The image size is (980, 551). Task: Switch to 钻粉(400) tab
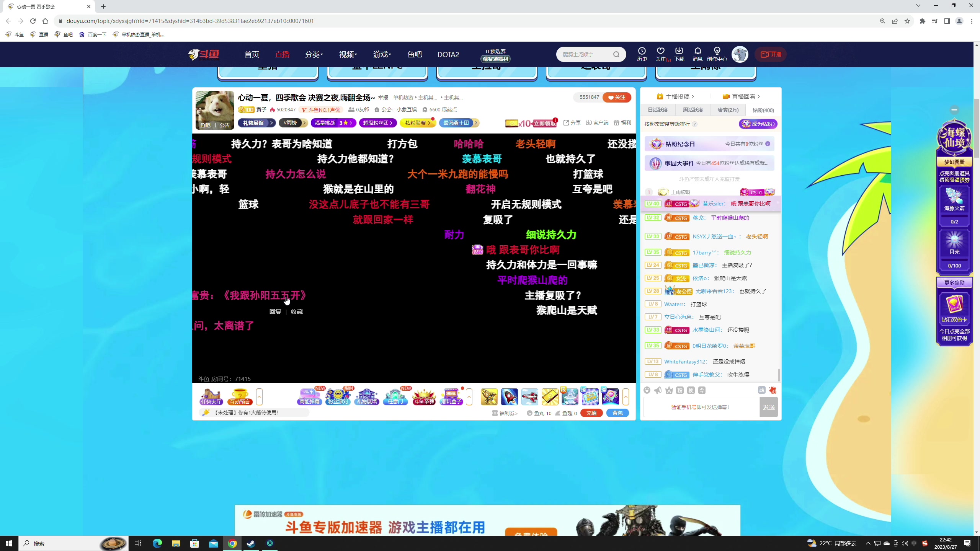tap(763, 110)
